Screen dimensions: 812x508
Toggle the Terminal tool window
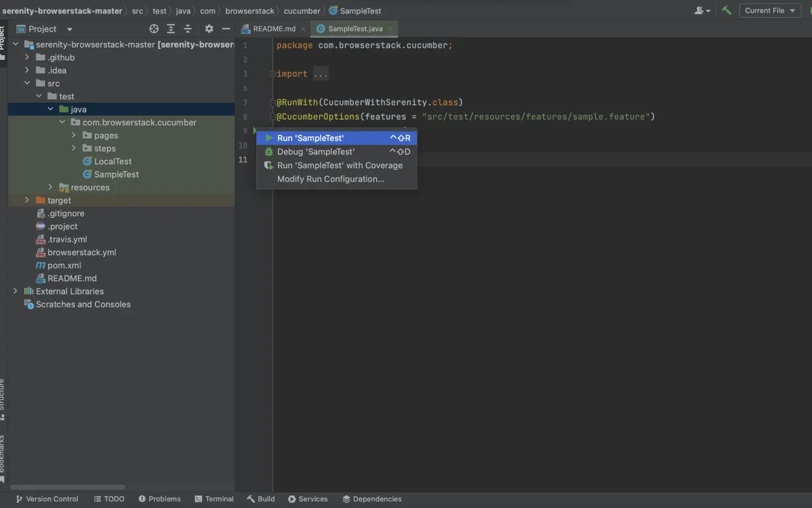[214, 499]
